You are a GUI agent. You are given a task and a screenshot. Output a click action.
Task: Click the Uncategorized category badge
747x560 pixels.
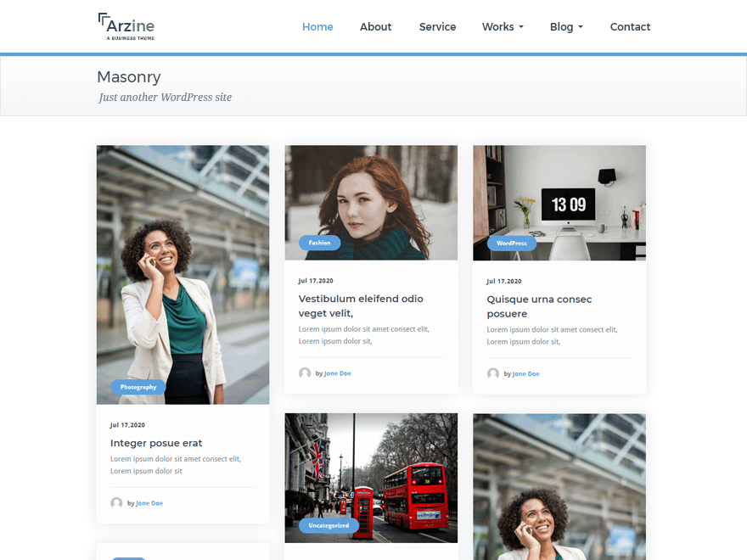328,524
